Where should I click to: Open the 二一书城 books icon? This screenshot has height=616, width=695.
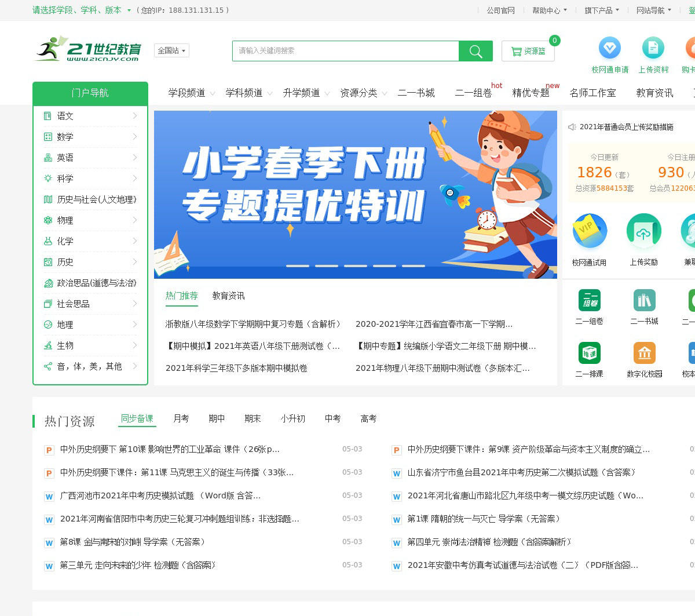coord(644,300)
